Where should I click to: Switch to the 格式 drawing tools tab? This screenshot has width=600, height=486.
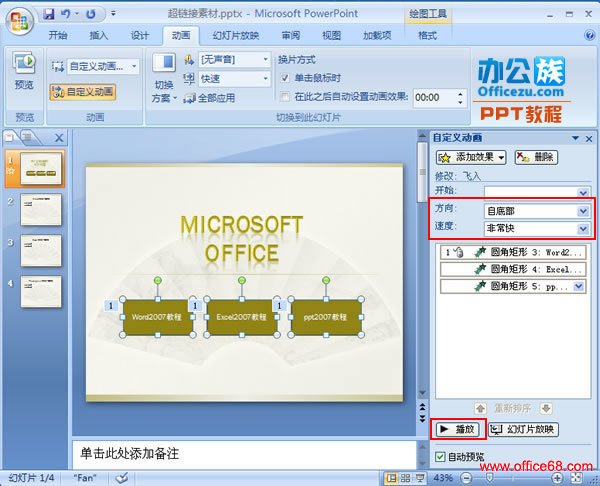(427, 36)
